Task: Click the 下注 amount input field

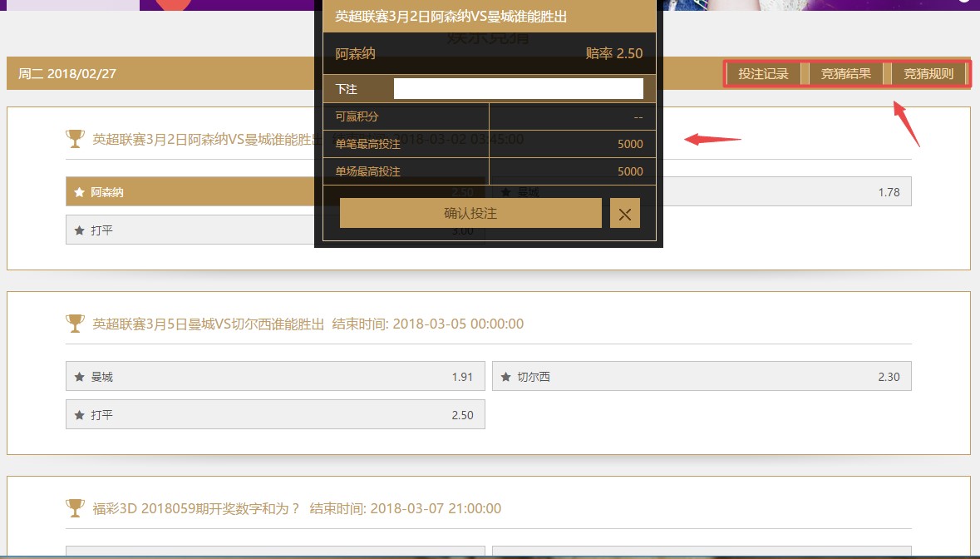Action: (518, 89)
